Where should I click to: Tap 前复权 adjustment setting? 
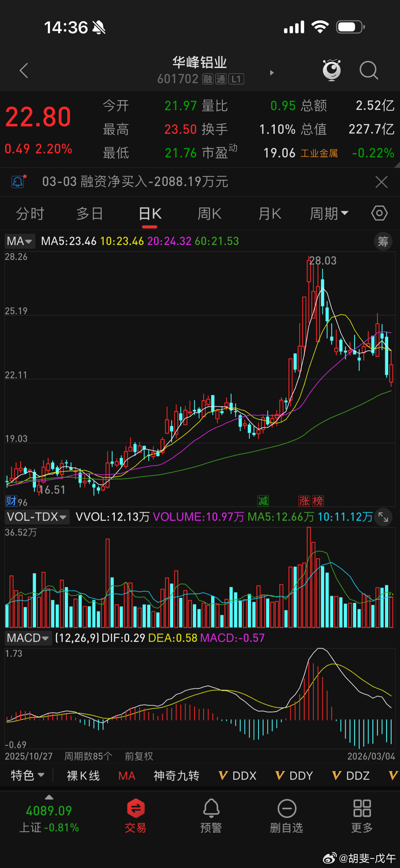(139, 756)
